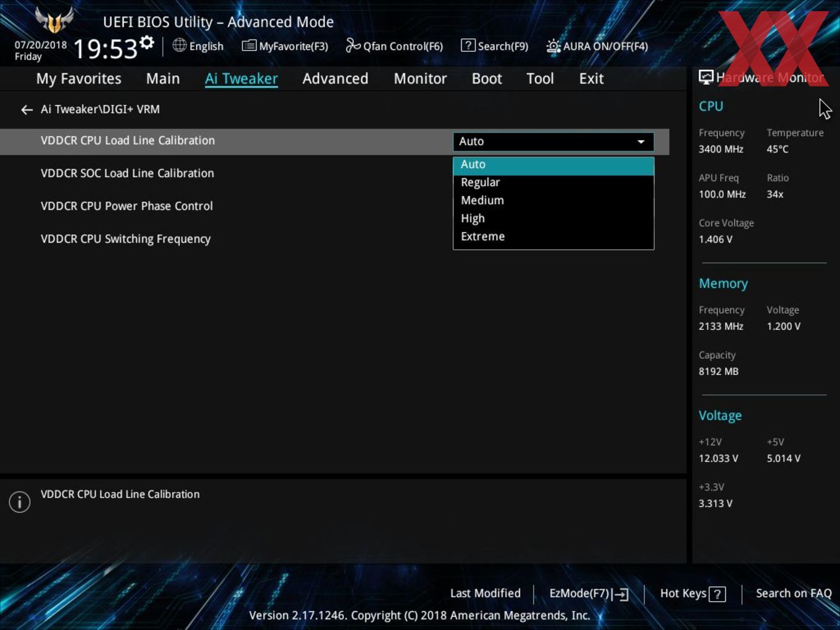840x630 pixels.
Task: Click Last Modified button
Action: pyautogui.click(x=485, y=594)
